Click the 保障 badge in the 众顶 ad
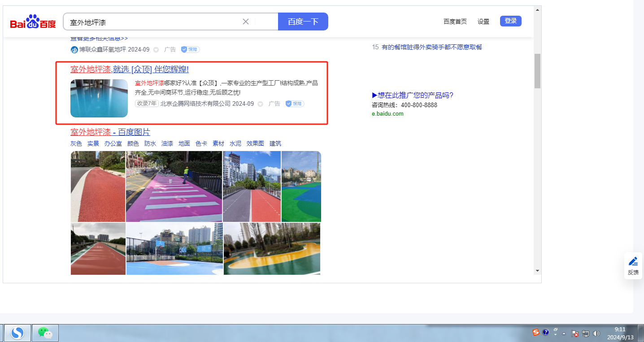Screen dimensions: 644x342 295,104
